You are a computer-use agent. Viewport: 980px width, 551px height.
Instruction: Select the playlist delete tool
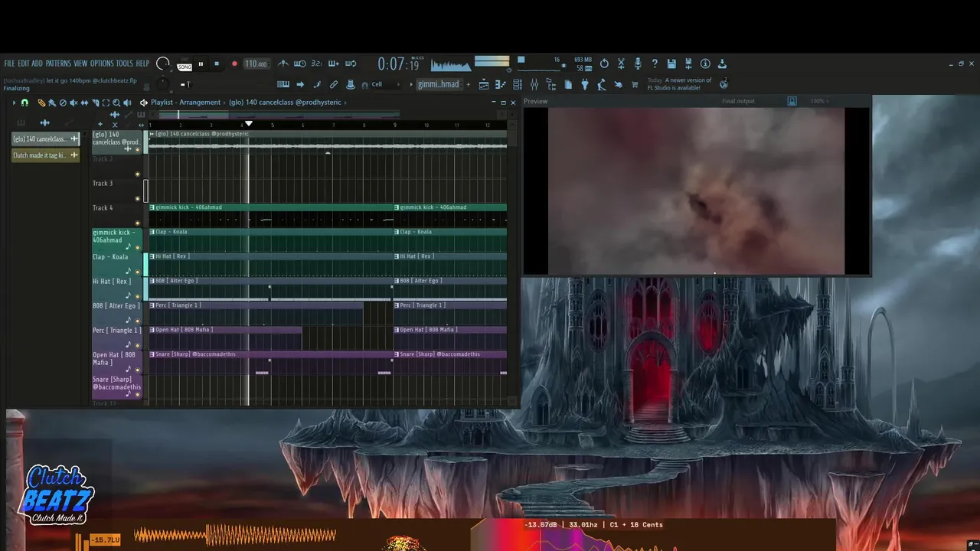[63, 103]
